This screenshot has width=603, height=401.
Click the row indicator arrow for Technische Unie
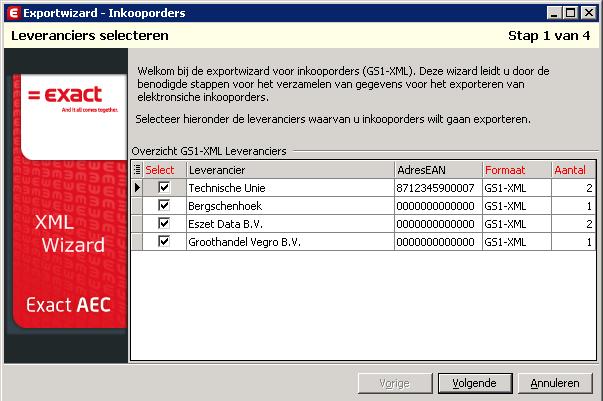pos(137,188)
